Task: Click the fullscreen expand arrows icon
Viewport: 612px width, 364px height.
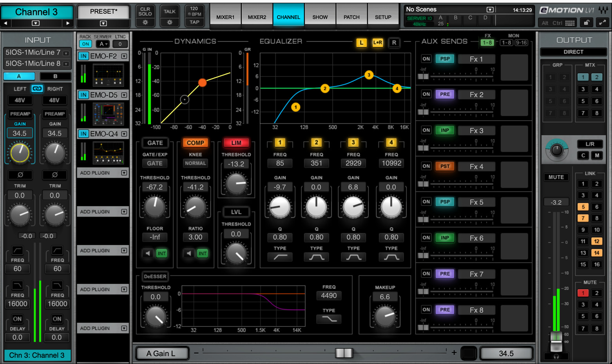Action: [602, 23]
